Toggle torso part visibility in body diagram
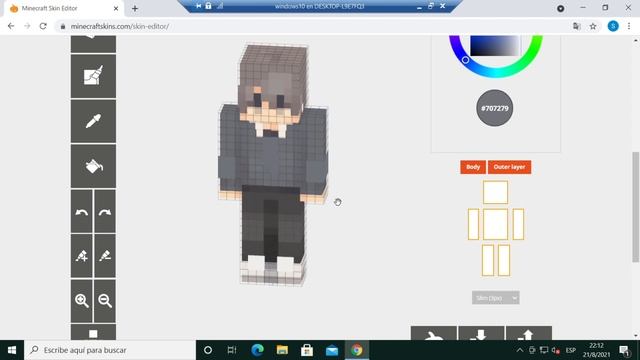 [496, 224]
